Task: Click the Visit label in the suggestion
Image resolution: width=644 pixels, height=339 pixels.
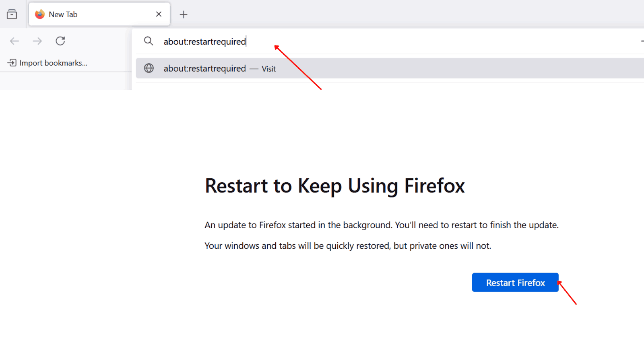Action: pyautogui.click(x=268, y=69)
